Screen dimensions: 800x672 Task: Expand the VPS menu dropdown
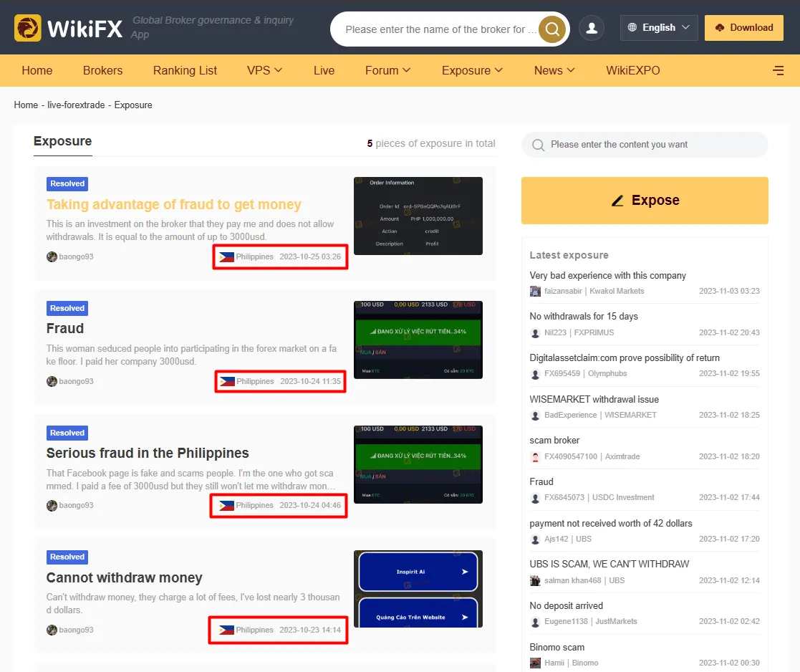[264, 70]
